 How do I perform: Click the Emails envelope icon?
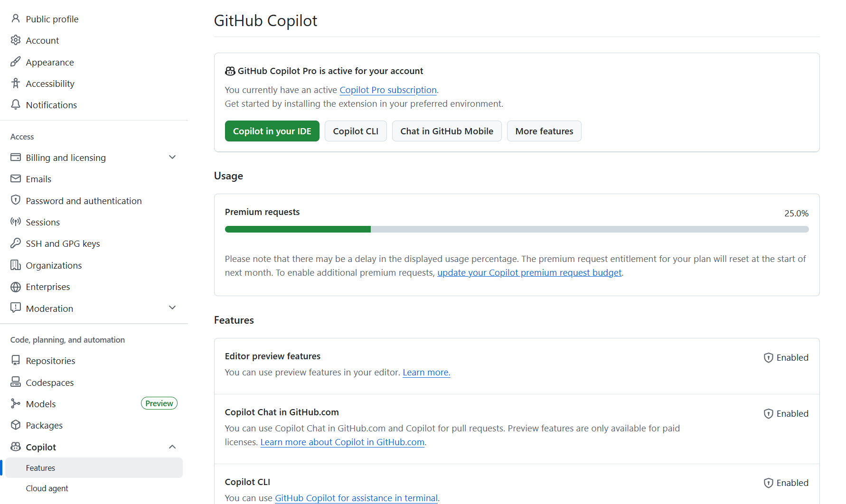pyautogui.click(x=16, y=178)
